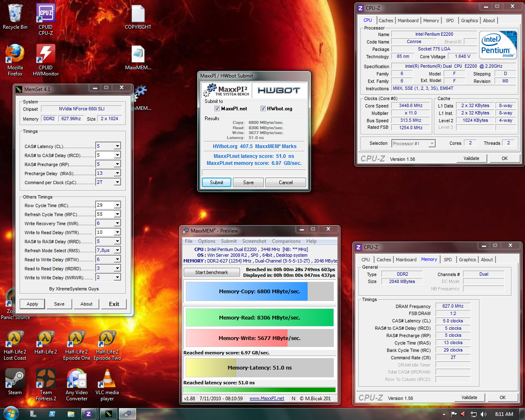Click the Start benchmark button
Screen dimensions: 525x420
coord(212,272)
